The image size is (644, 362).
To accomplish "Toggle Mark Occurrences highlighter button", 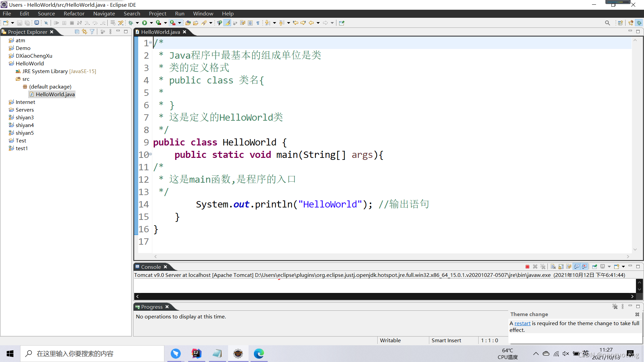I will click(x=227, y=23).
